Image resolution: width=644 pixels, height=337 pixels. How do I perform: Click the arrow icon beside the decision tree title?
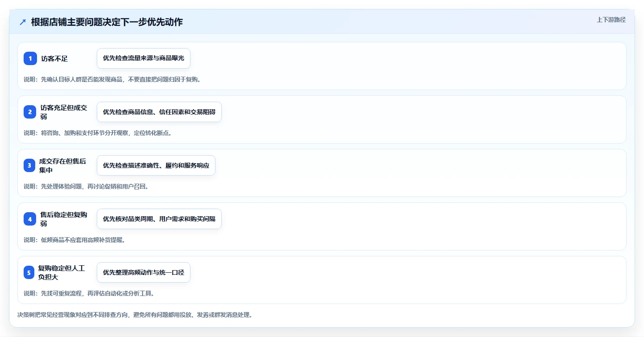click(23, 22)
